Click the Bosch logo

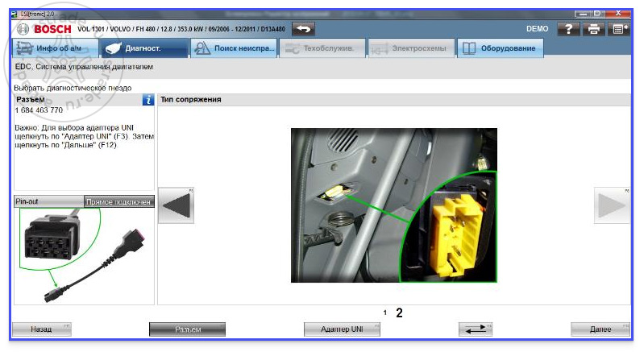click(44, 29)
